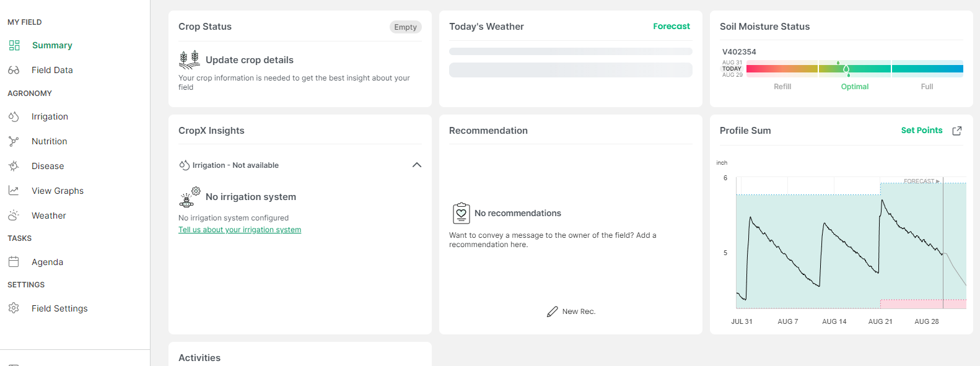Click the Summary dashboard icon
The width and height of the screenshot is (980, 366).
pos(14,45)
